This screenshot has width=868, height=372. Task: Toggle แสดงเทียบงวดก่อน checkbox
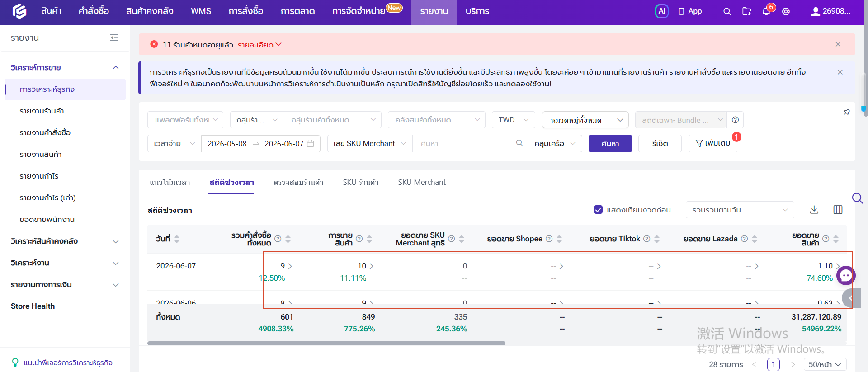598,210
